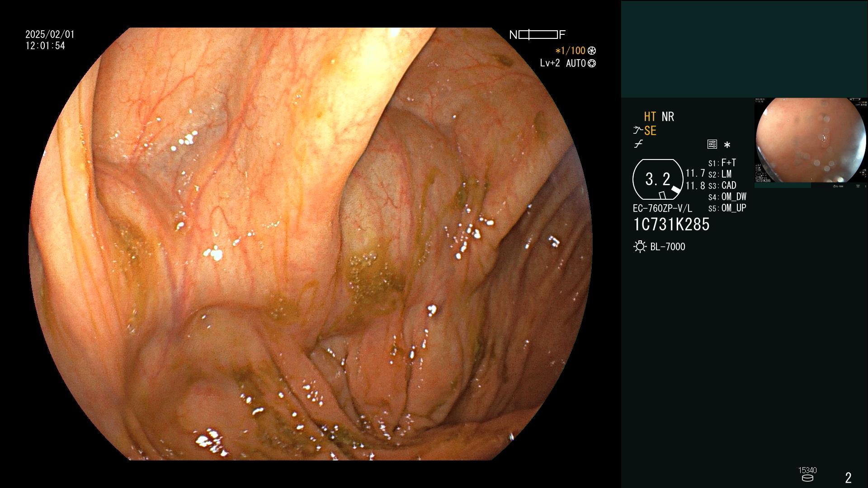868x488 pixels.
Task: Select the S3 switch assignment CAD
Action: pos(722,185)
